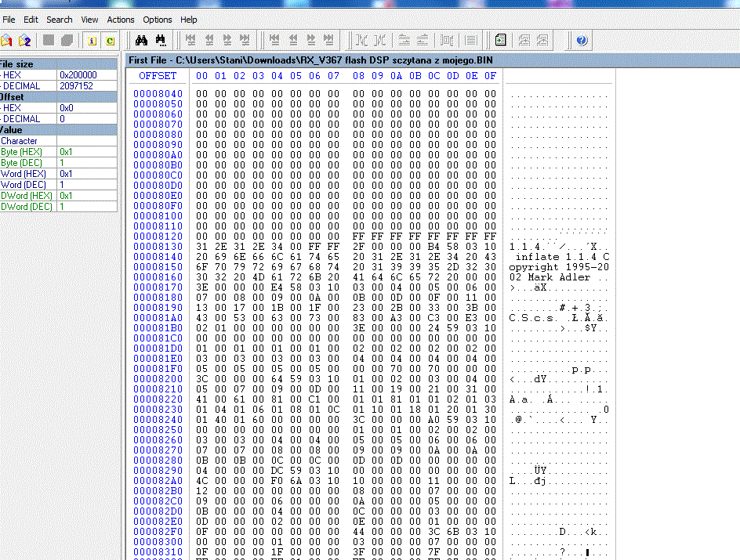Screen dimensions: 740x560
Task: Toggle the yellow information panel button
Action: click(92, 41)
